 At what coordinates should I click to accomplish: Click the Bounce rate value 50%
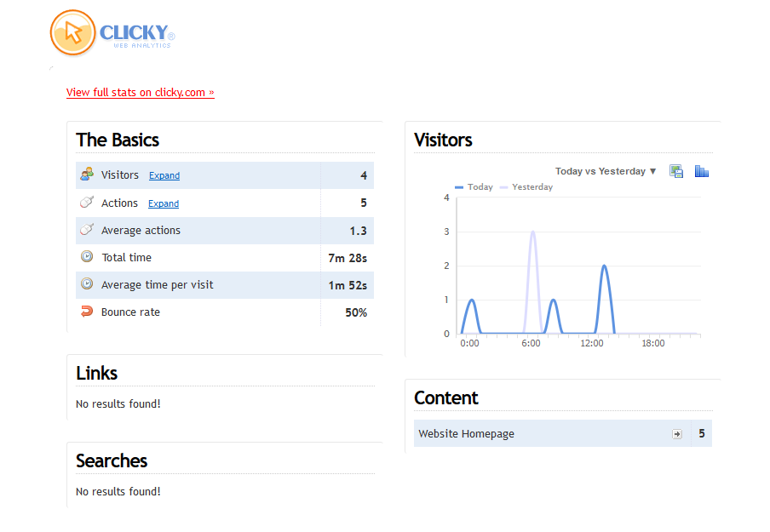(356, 312)
